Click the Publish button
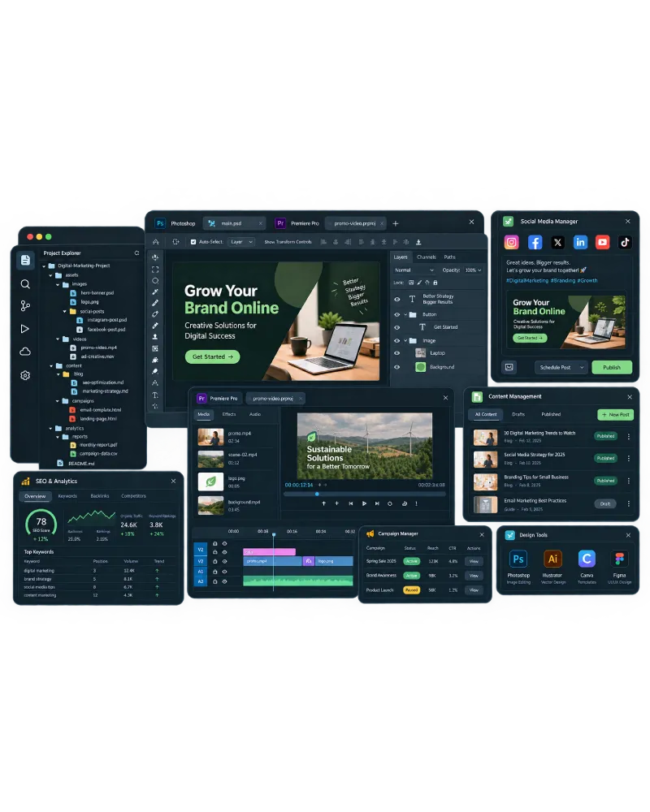Viewport: 650px width, 812px height. 612,368
